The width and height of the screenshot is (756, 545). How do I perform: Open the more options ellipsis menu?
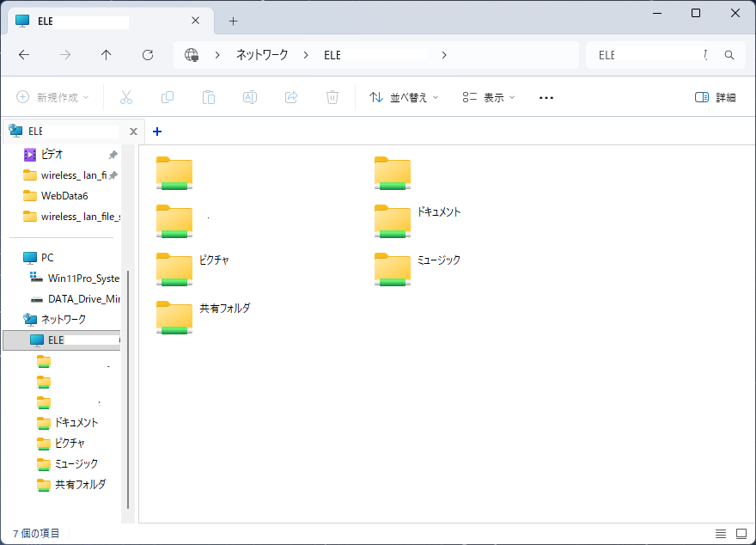click(x=546, y=97)
